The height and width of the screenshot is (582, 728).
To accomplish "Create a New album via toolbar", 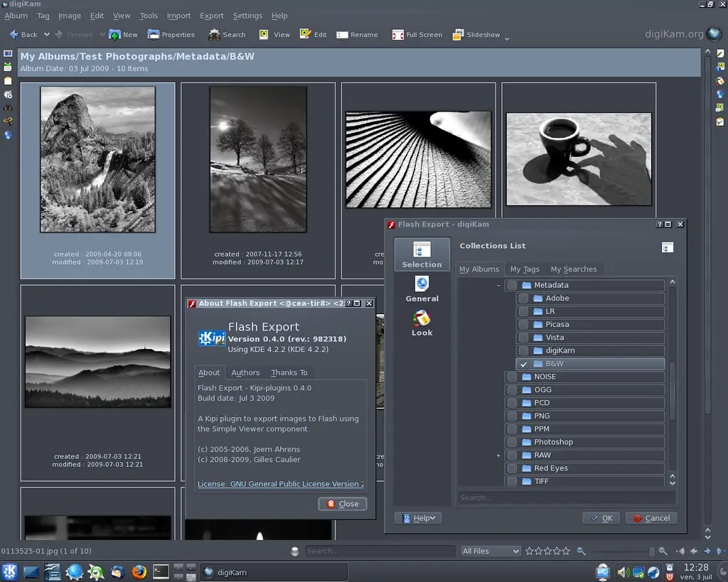I will pyautogui.click(x=114, y=34).
